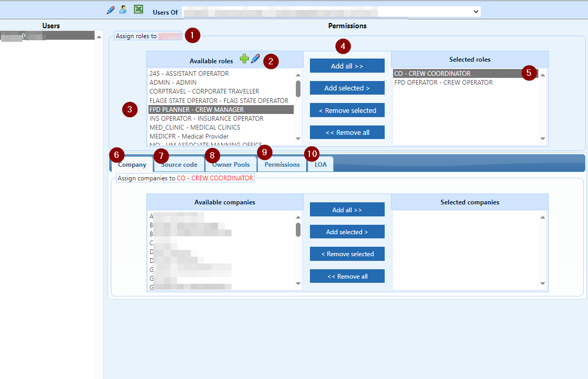Open the Users Of dropdown
Screen dimensions: 588x379
pyautogui.click(x=475, y=11)
